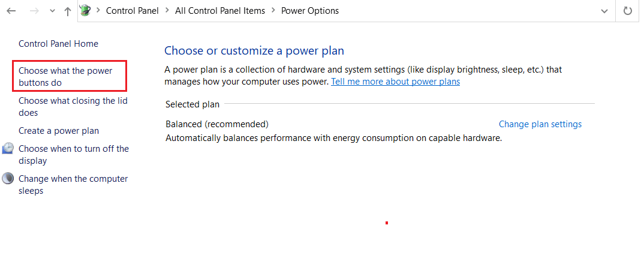This screenshot has width=644, height=264.
Task: Refresh the Power Options page
Action: pyautogui.click(x=628, y=11)
